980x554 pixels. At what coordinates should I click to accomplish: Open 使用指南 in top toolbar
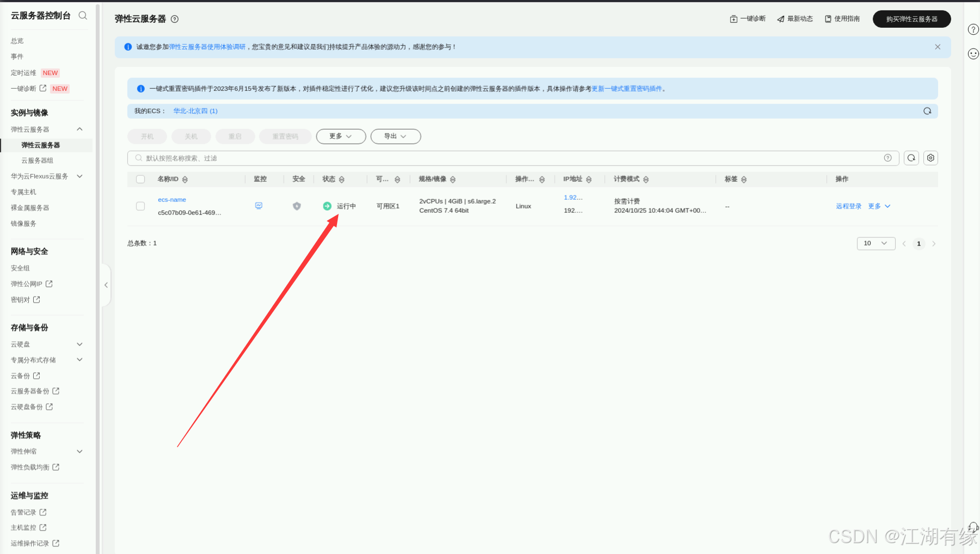click(842, 19)
